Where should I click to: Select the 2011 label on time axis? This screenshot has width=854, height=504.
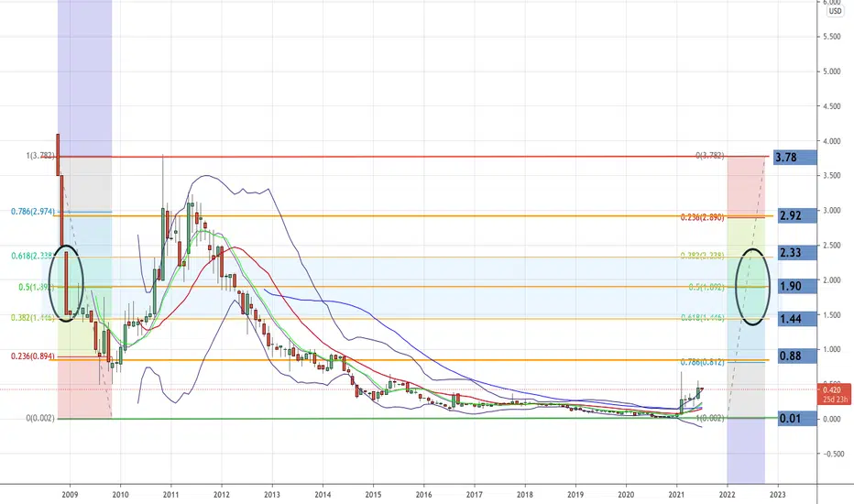[x=171, y=495]
